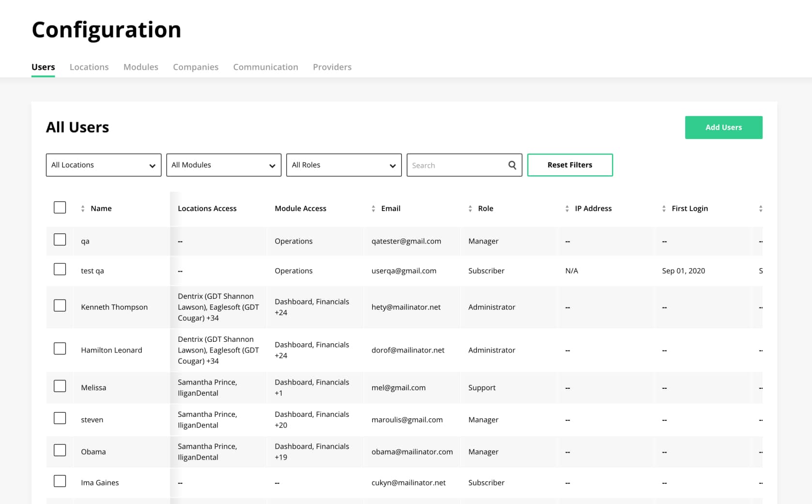Image resolution: width=812 pixels, height=504 pixels.
Task: Click Dashboard, Financials +19 module cell
Action: pos(312,452)
